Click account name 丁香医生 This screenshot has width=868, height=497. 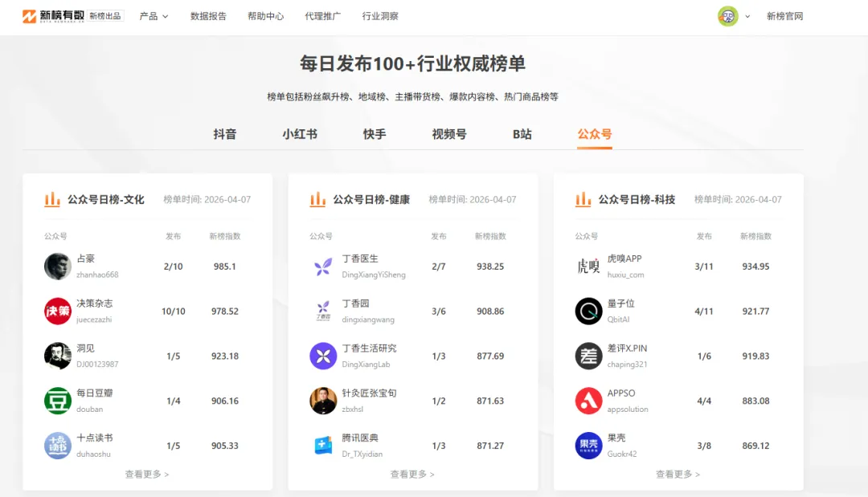point(360,259)
